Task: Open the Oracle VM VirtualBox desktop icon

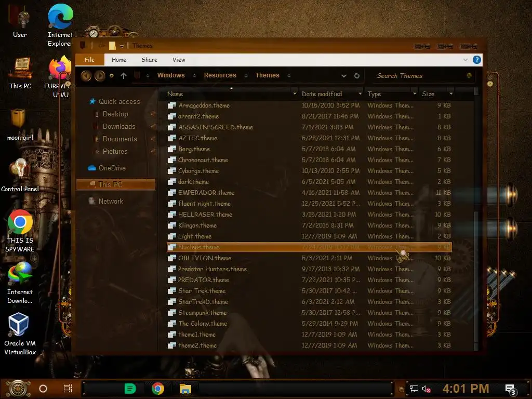Action: coord(20,334)
